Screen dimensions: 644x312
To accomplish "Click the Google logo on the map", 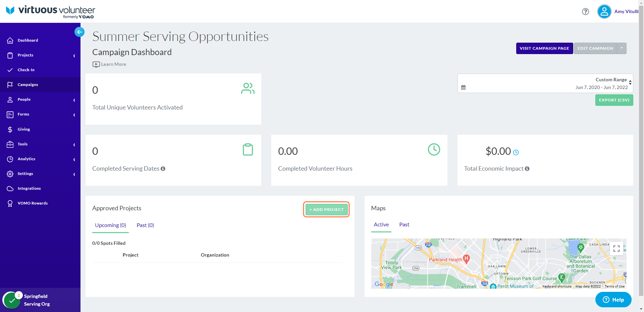I will coord(384,284).
